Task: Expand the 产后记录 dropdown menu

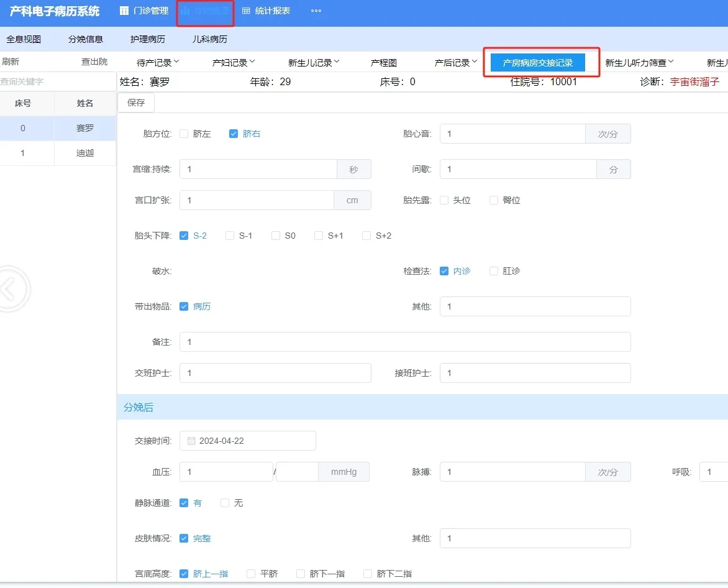Action: [456, 62]
